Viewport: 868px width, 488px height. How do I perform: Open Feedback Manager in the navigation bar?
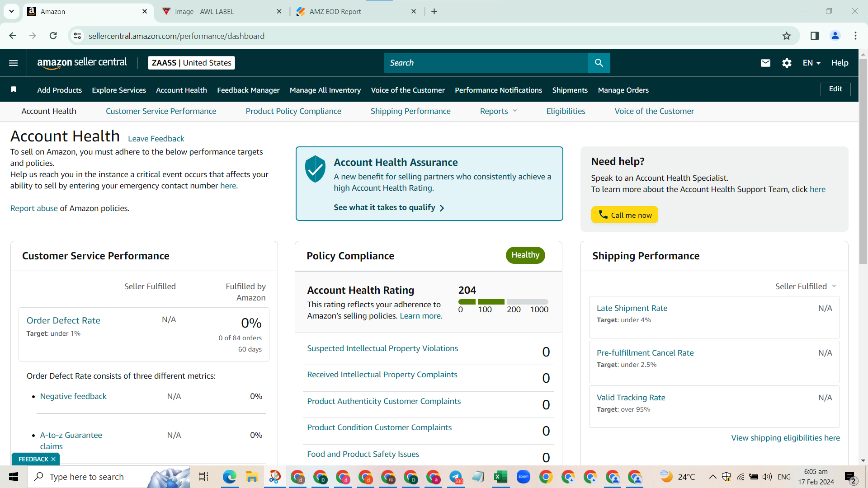tap(248, 90)
